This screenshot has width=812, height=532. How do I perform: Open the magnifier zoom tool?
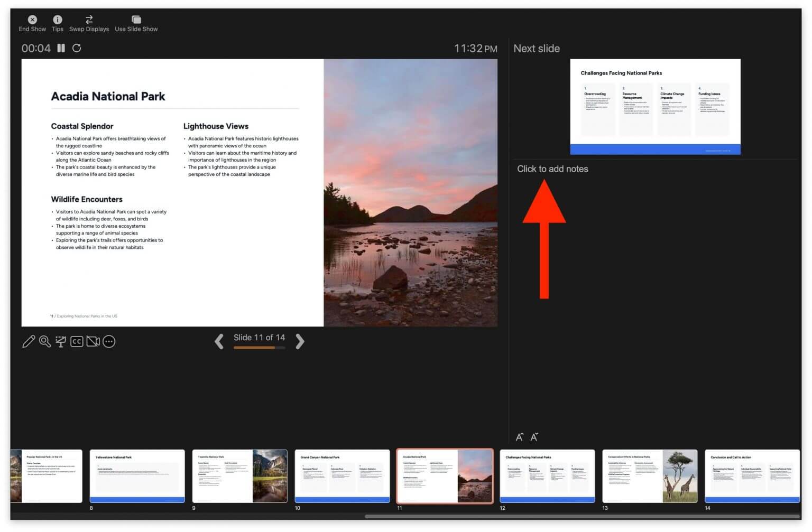44,341
